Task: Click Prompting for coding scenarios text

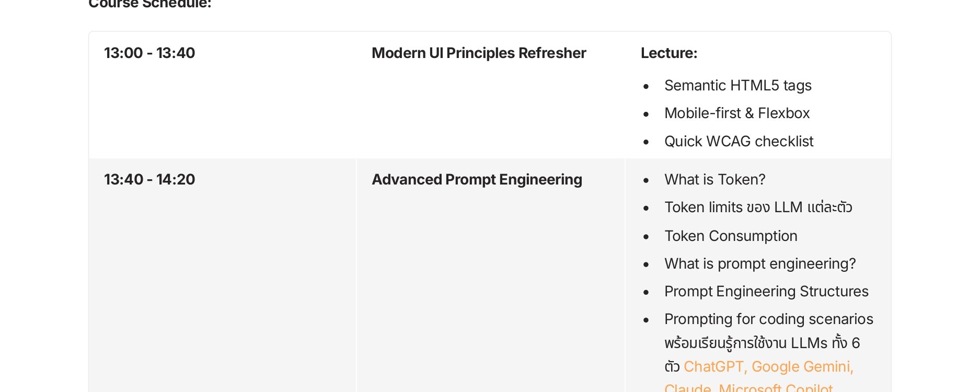Action: click(x=769, y=319)
